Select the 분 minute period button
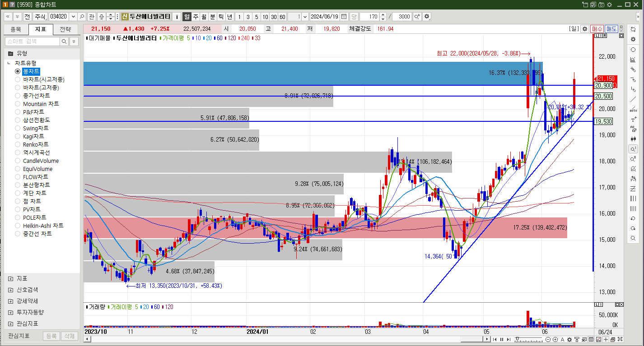This screenshot has height=346, width=644. 212,16
